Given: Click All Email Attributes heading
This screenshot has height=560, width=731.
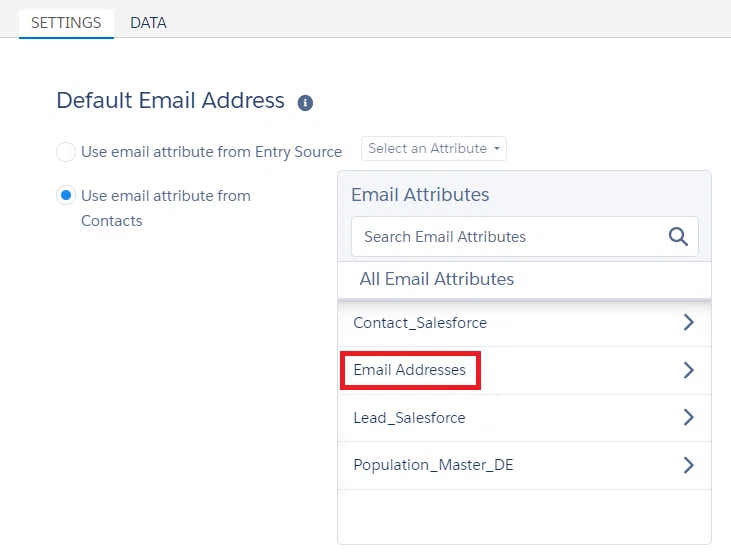Looking at the screenshot, I should [x=436, y=279].
